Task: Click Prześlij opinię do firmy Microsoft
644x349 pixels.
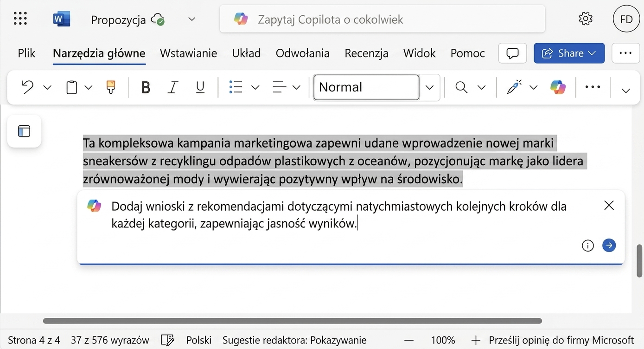Action: coord(561,340)
